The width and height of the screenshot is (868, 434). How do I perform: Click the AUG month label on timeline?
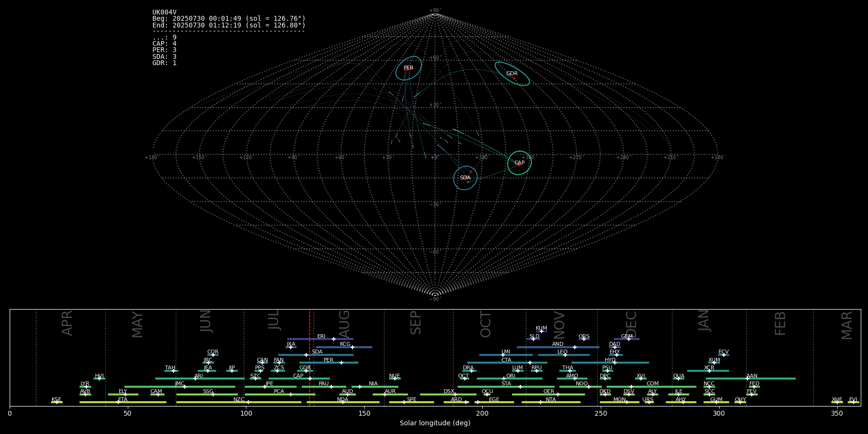[344, 324]
